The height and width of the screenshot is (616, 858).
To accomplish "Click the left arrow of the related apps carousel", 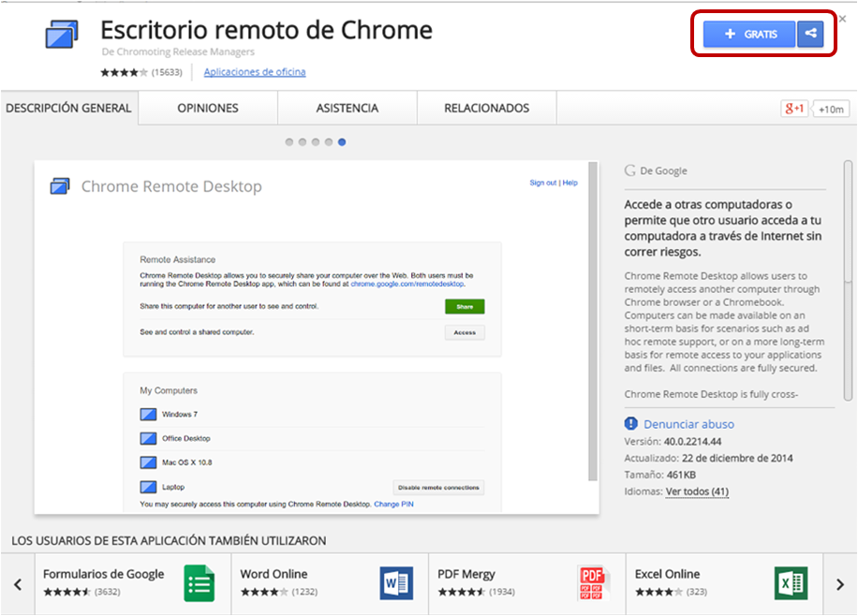I will (x=18, y=584).
